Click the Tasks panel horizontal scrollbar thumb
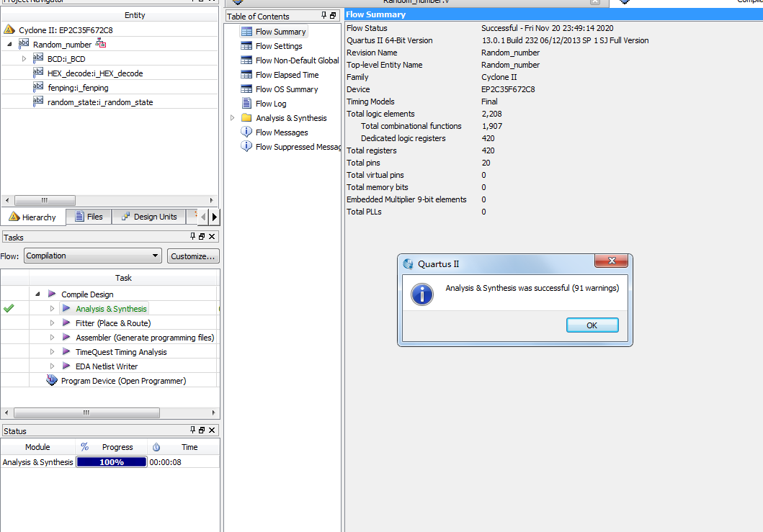The height and width of the screenshot is (532, 763). [86, 413]
